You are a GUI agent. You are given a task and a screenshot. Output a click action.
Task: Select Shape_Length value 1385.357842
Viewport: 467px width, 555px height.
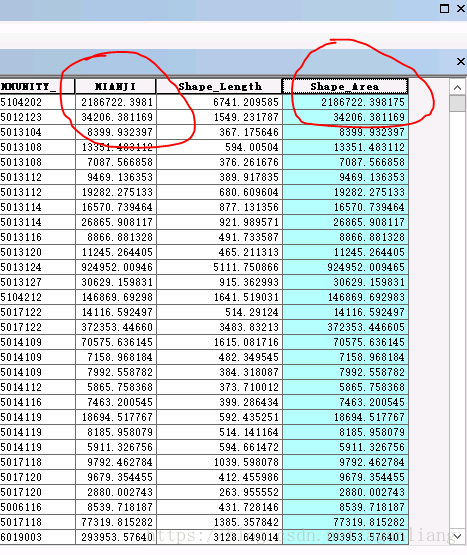[220, 522]
